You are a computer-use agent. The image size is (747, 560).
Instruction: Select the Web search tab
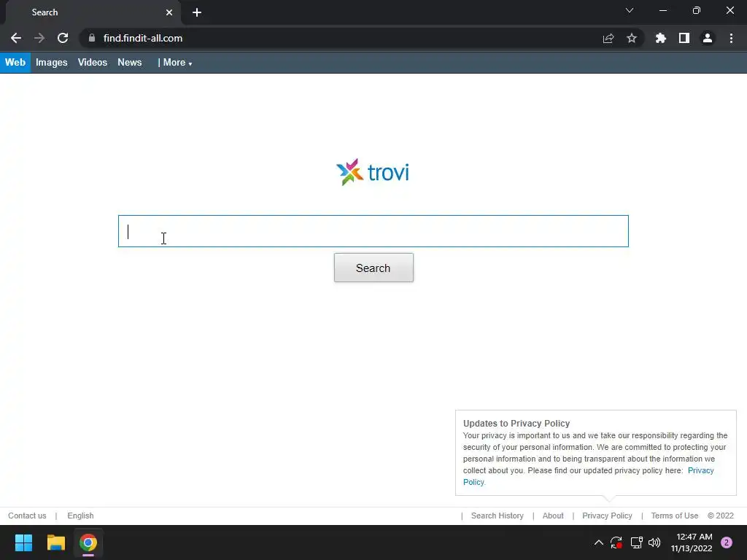click(x=15, y=63)
